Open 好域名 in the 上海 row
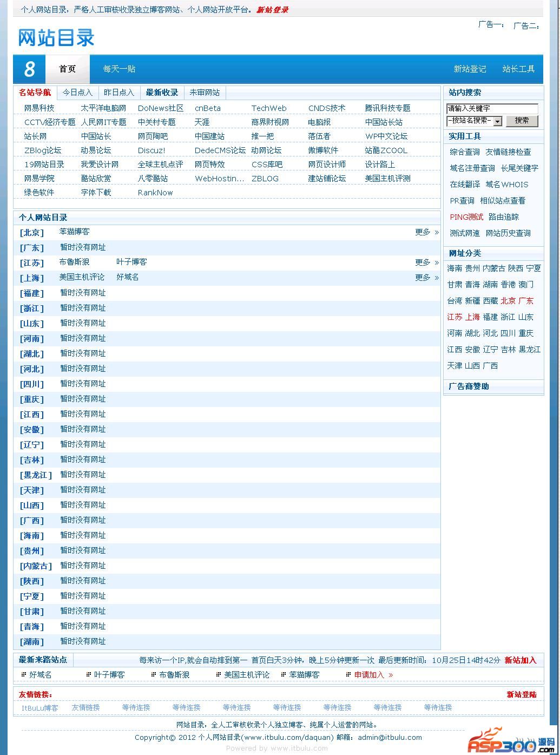Viewport: 560px width, 755px height. tap(128, 277)
